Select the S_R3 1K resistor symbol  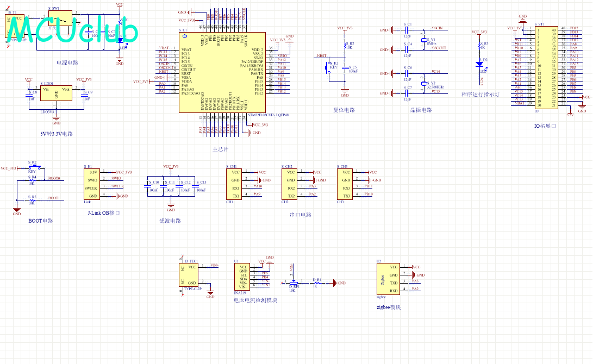(479, 46)
